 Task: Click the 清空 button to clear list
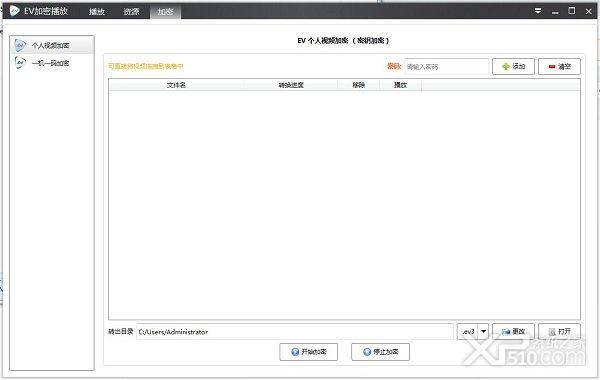[559, 67]
